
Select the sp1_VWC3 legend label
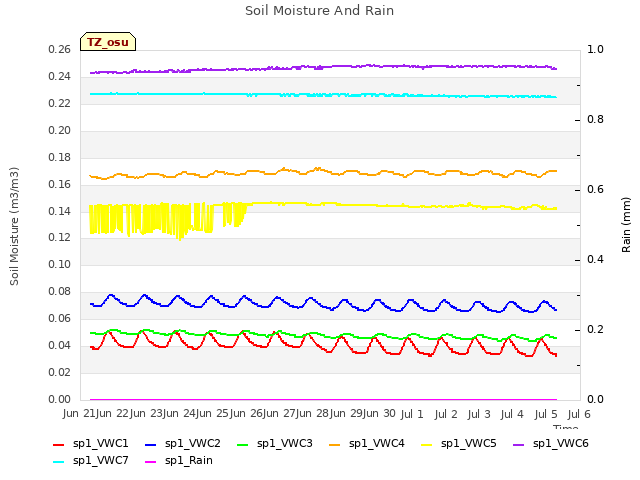click(284, 444)
